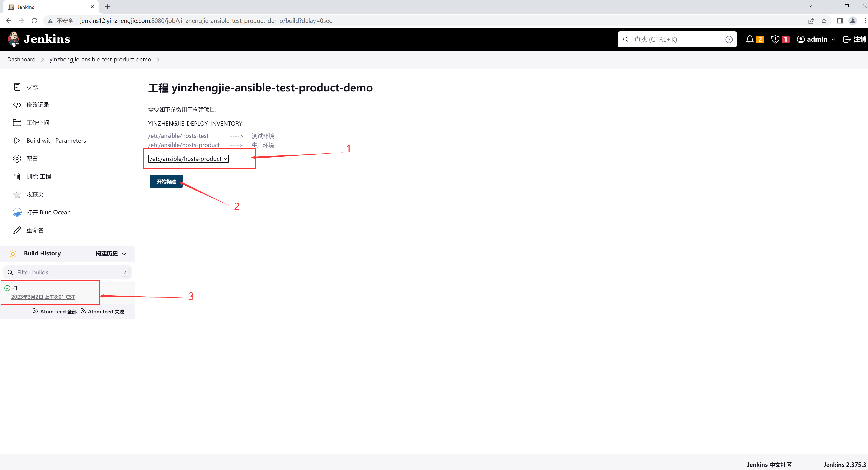The width and height of the screenshot is (868, 470).
Task: Click the search help question-mark icon
Action: 729,39
